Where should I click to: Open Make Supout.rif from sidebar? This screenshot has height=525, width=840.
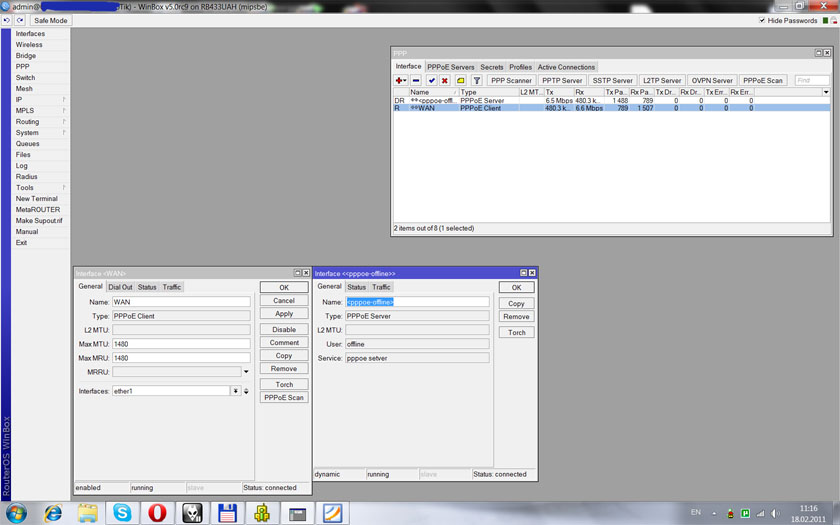point(39,221)
